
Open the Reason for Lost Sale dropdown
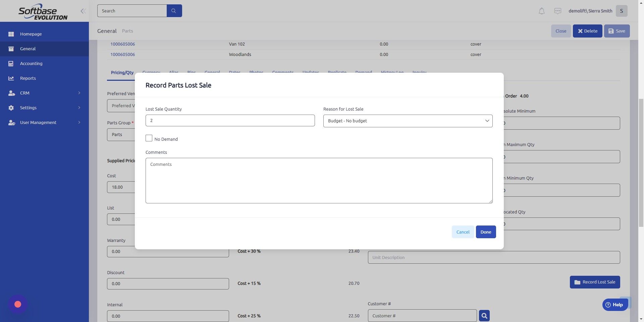coord(408,121)
